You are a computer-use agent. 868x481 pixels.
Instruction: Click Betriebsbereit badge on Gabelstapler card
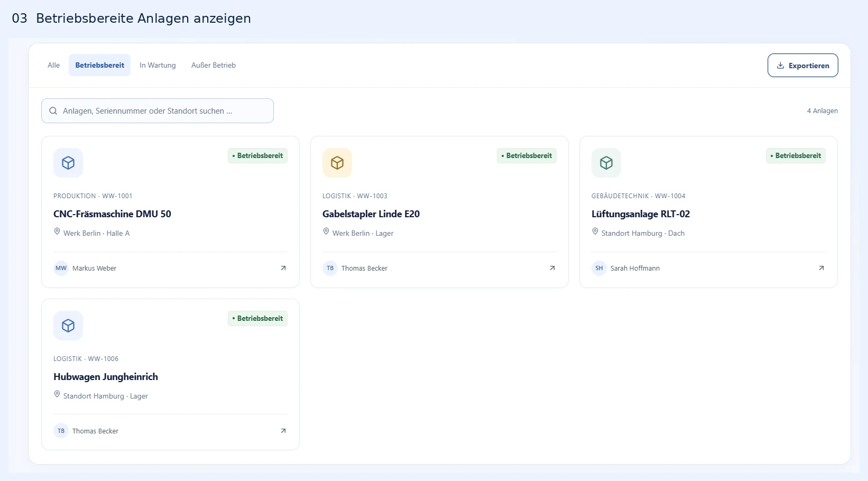click(527, 156)
